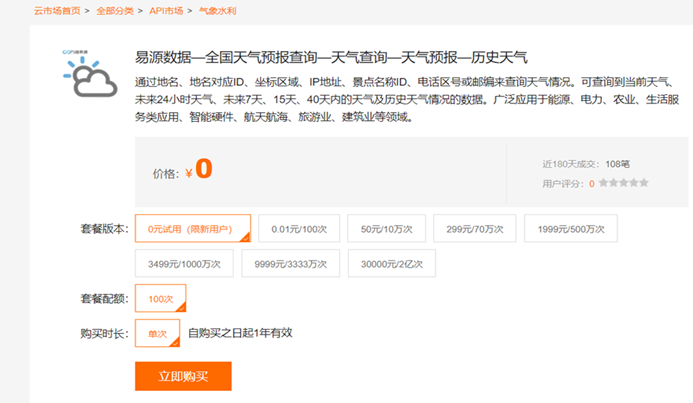The image size is (693, 403).
Task: Select the 0.01元/100次 package
Action: (x=299, y=228)
